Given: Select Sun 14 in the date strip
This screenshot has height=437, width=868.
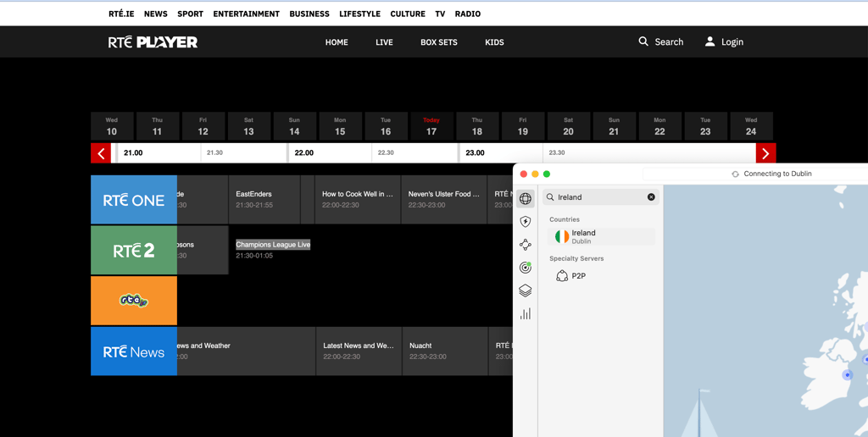Looking at the screenshot, I should click(x=294, y=126).
